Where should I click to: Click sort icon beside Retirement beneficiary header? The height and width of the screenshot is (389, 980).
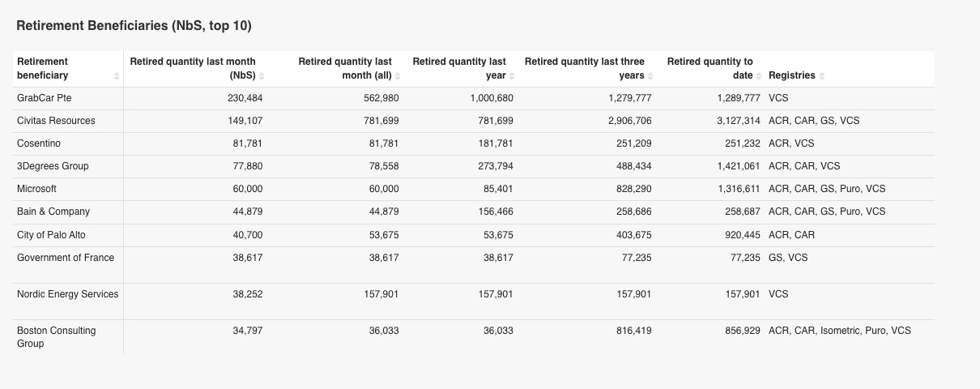(x=117, y=76)
